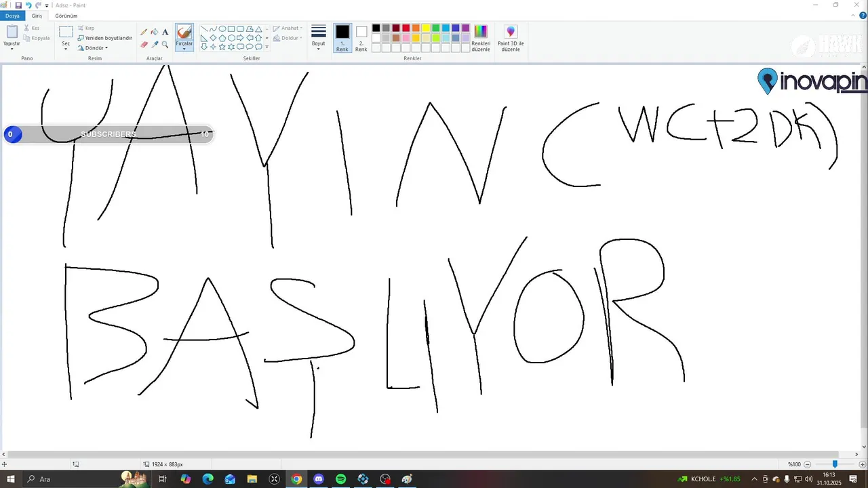Expand the Fırçalar brushes dropdown arrow
Viewport: 868px width, 488px height.
184,49
